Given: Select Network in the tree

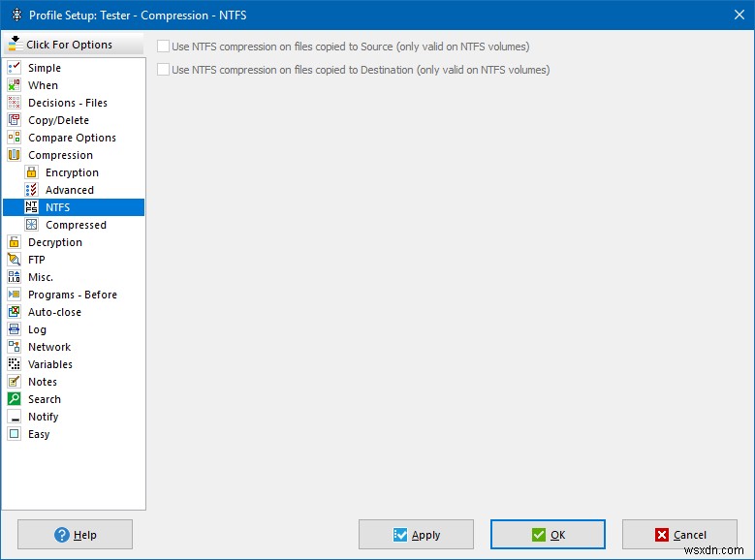Looking at the screenshot, I should point(49,347).
